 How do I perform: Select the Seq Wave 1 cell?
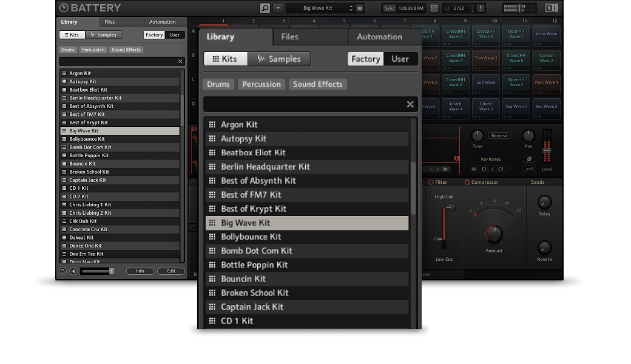516,109
